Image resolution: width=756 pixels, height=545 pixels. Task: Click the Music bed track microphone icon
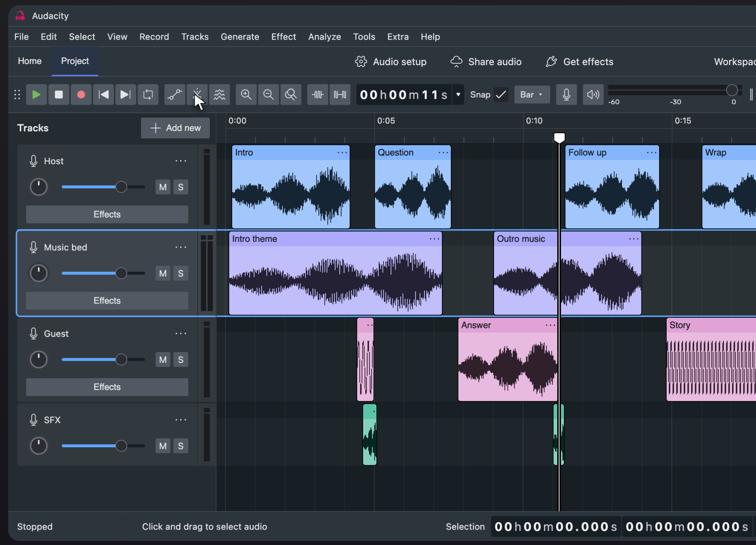pyautogui.click(x=33, y=247)
